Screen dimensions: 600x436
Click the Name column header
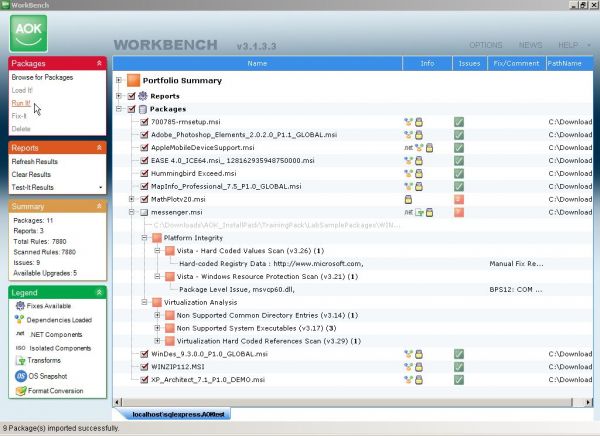258,64
